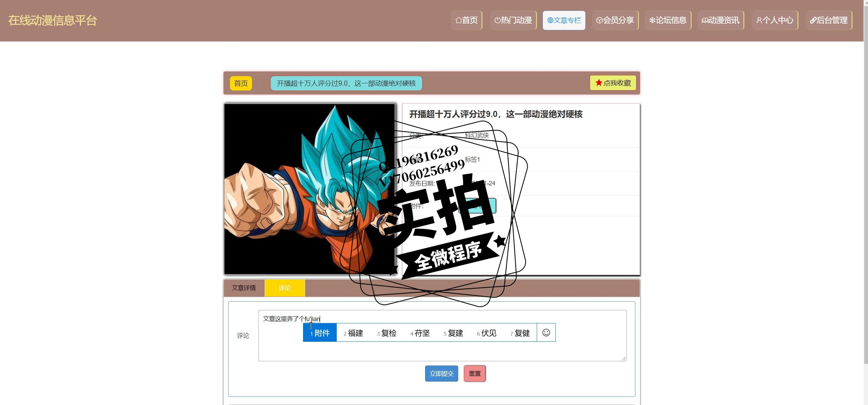Open emoji smiley in IME candidate bar
Screen dimensions: 868x405
(546, 333)
